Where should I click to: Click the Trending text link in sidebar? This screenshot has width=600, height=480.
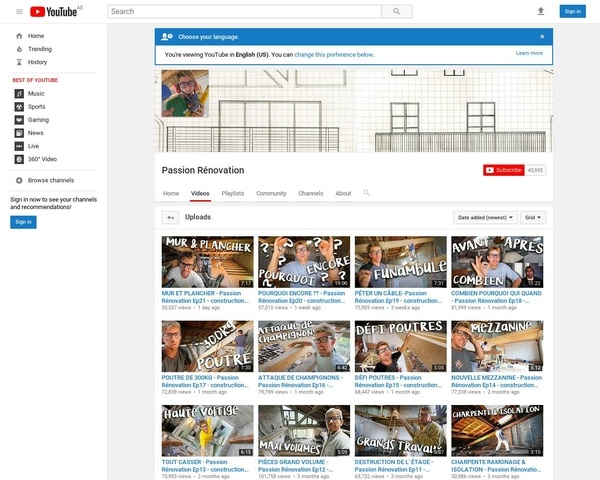tap(40, 49)
